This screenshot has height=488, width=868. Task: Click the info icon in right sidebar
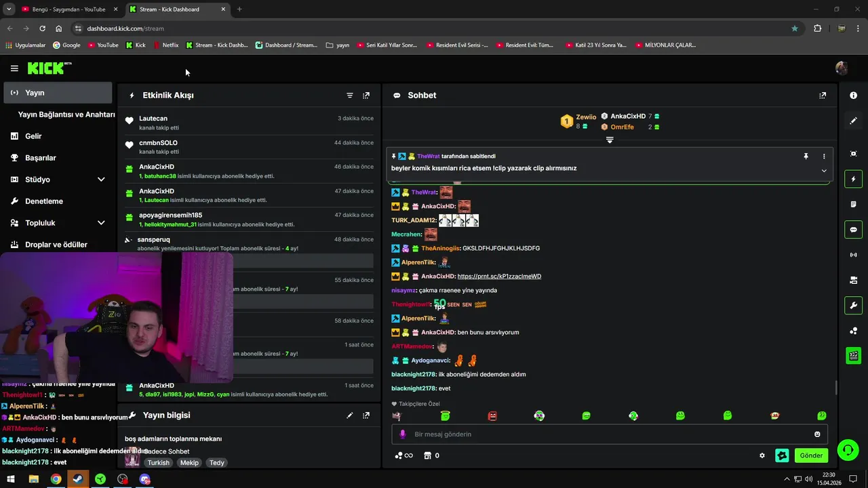pyautogui.click(x=854, y=96)
